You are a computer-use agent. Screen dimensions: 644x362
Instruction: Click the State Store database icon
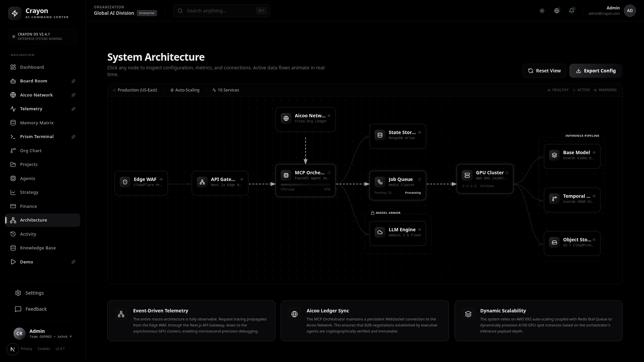[x=380, y=135]
